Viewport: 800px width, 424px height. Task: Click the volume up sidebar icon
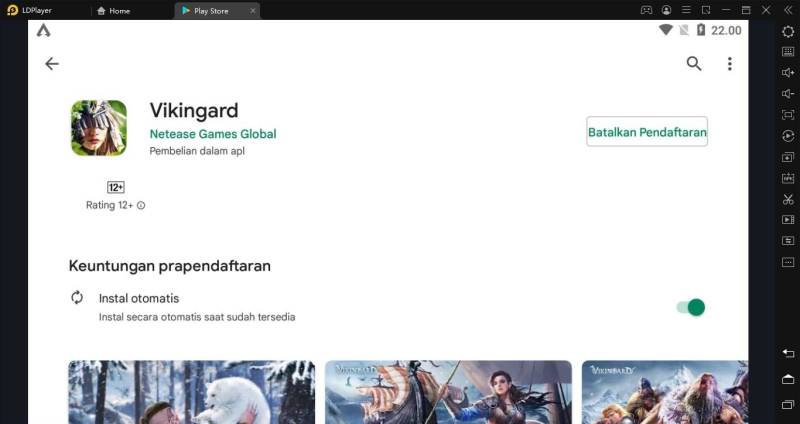[788, 72]
